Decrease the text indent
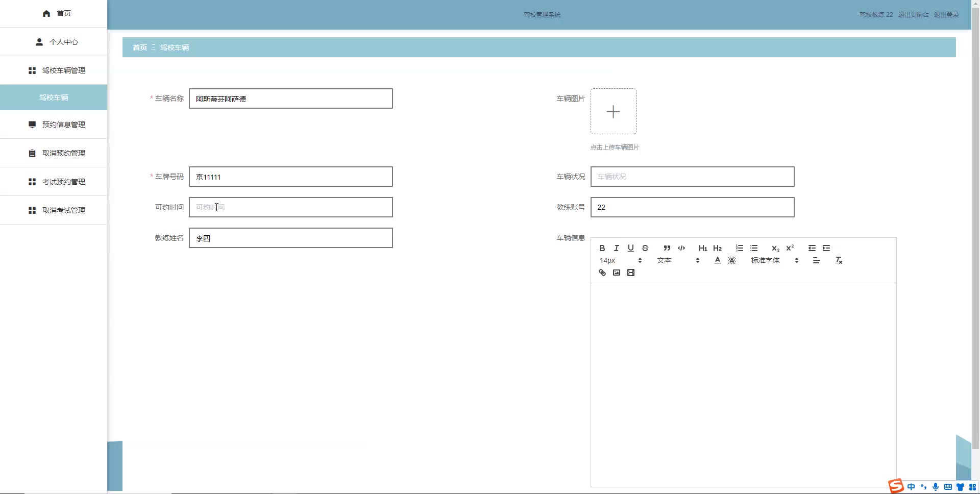The image size is (980, 494). [812, 248]
